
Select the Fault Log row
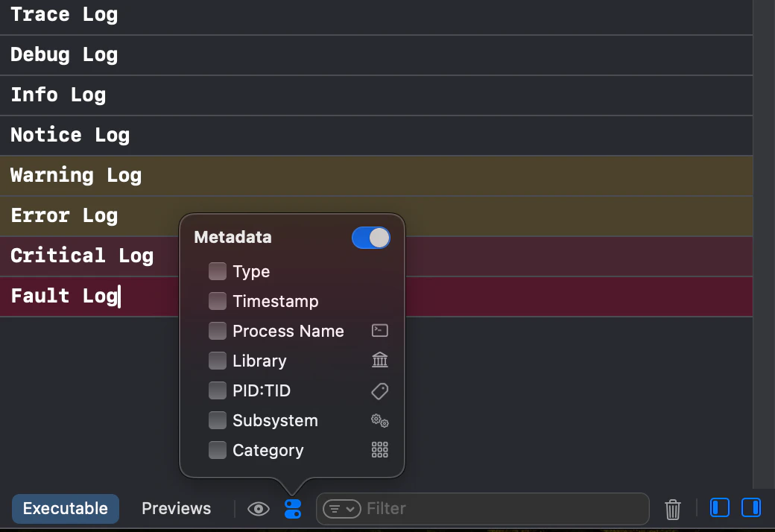pos(376,297)
